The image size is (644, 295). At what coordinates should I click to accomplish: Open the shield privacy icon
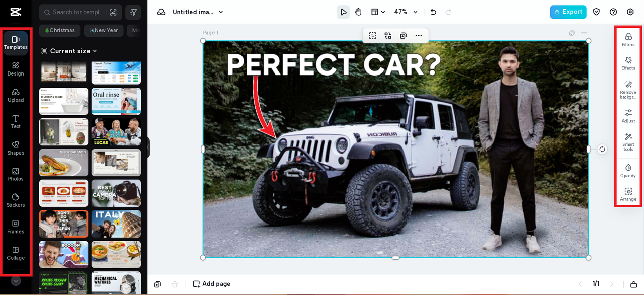596,12
